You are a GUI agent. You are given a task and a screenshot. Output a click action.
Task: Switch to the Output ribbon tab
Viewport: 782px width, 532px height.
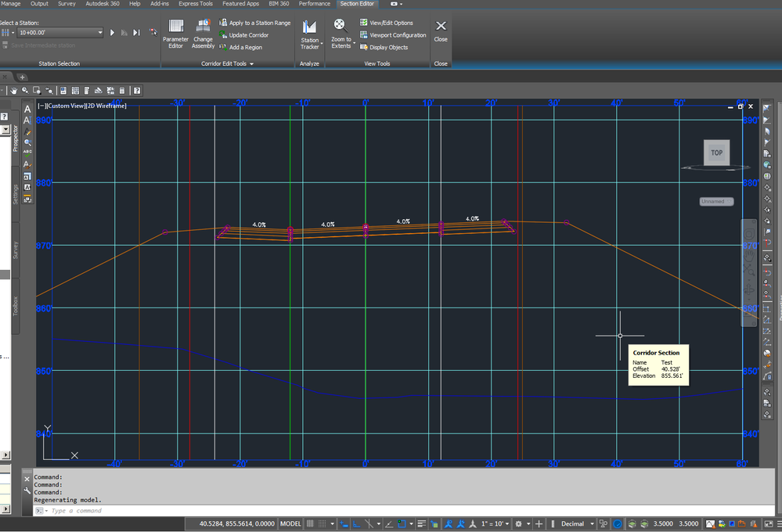click(x=38, y=3)
